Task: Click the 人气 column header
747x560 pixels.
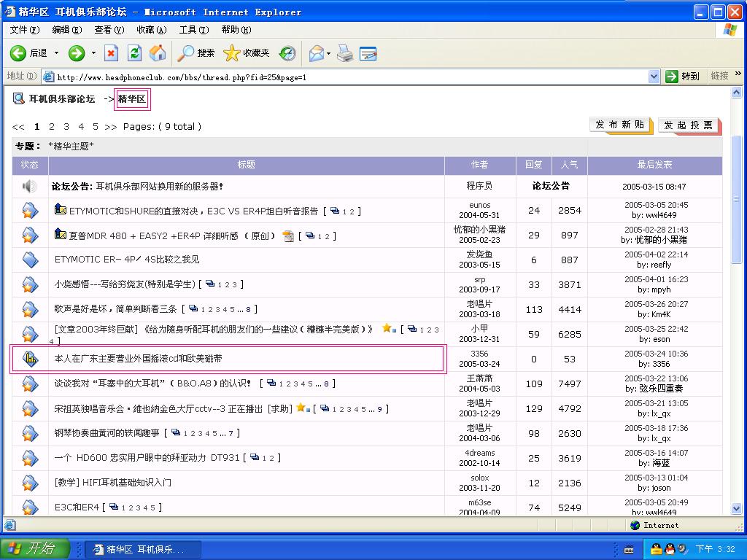Action: coord(569,165)
